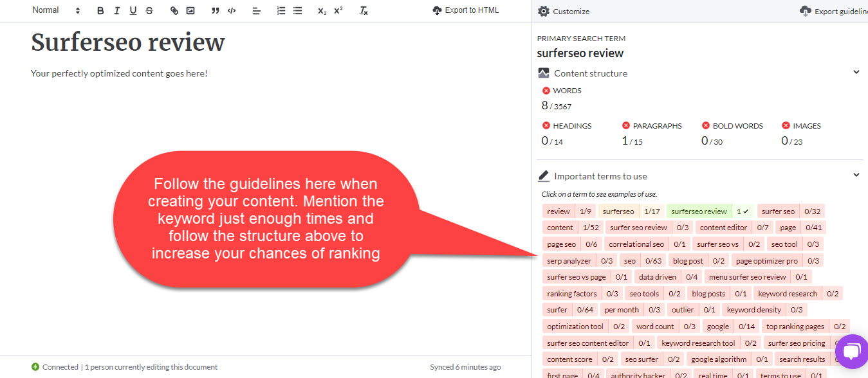Viewport: 868px width, 378px height.
Task: Insert an image using the image icon
Action: (190, 11)
